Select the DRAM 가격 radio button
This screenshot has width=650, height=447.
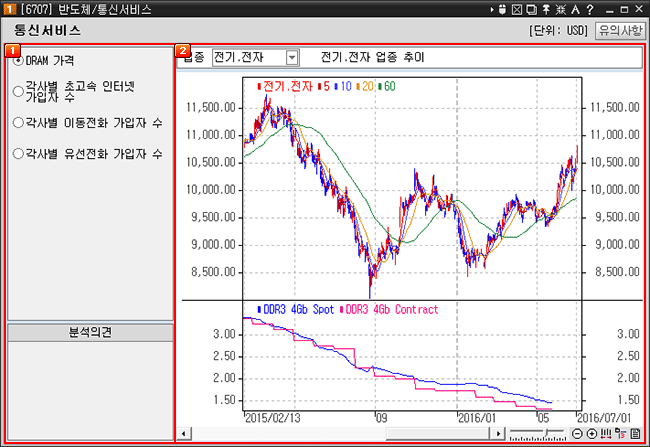(18, 61)
